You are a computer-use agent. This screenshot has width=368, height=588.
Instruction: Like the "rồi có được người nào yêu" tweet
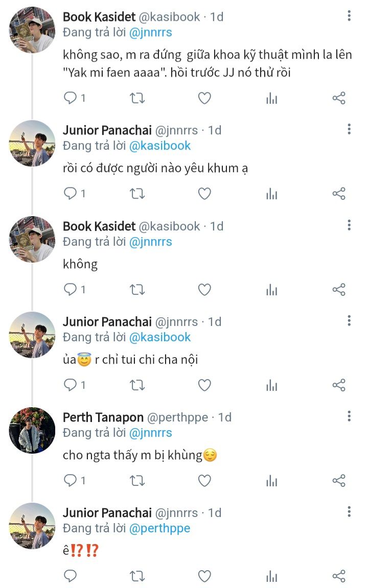[204, 194]
